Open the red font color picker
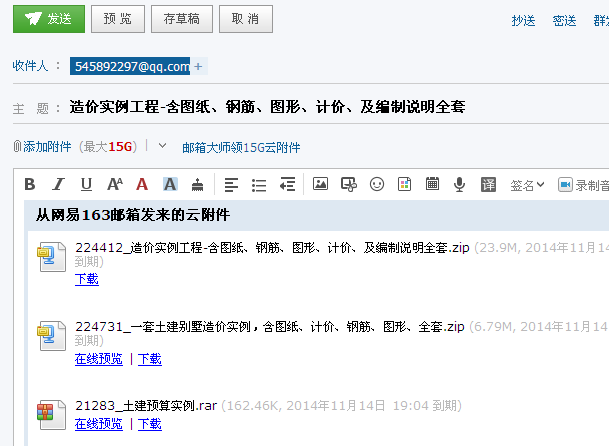 pyautogui.click(x=142, y=184)
